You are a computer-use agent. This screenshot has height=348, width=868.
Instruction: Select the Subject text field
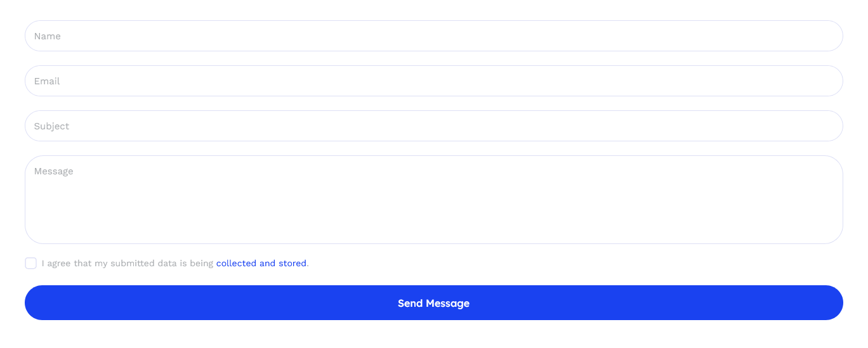433,126
